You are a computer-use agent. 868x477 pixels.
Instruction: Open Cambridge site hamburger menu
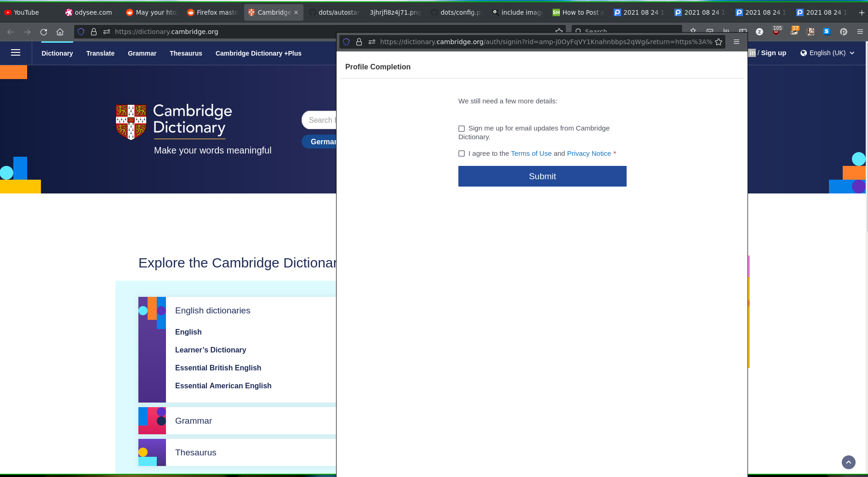(16, 53)
